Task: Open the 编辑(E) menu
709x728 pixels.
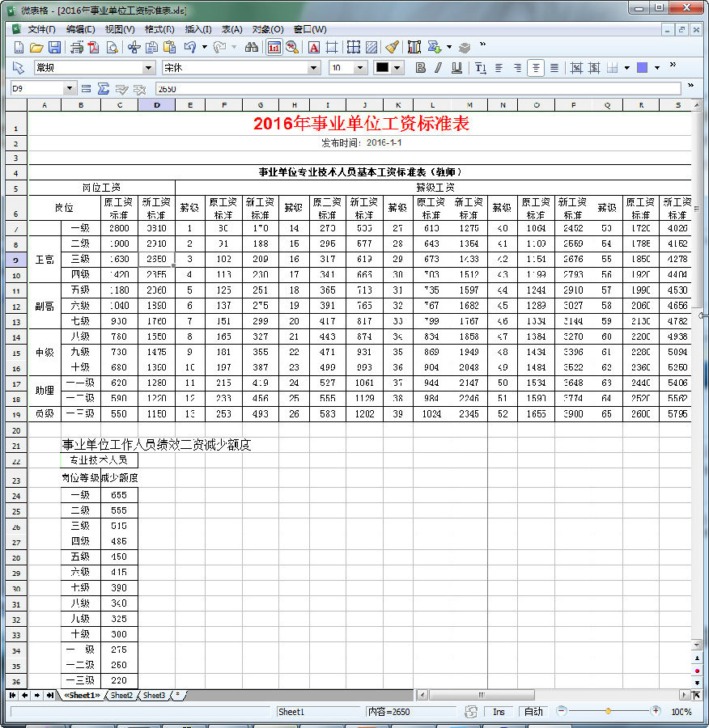Action: (80, 29)
